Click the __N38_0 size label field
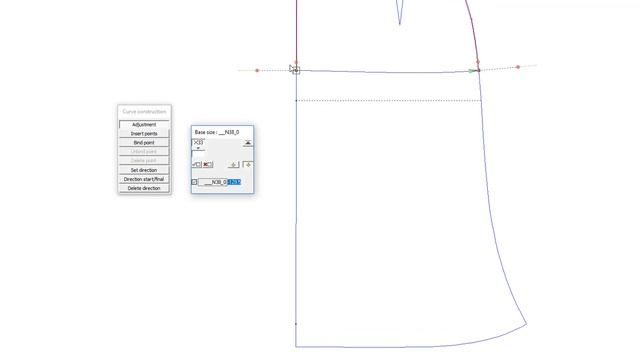Viewport: 640px width, 360px height. click(213, 182)
